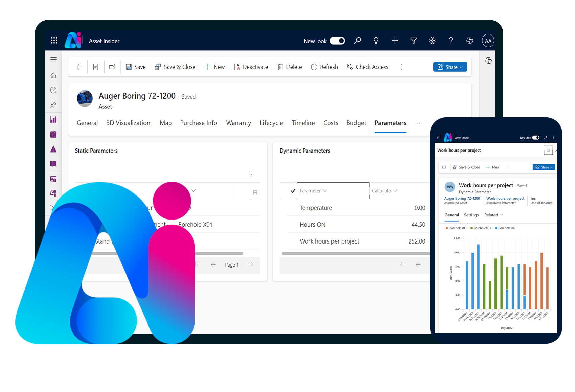Click the plus quick-create icon in header

[395, 41]
